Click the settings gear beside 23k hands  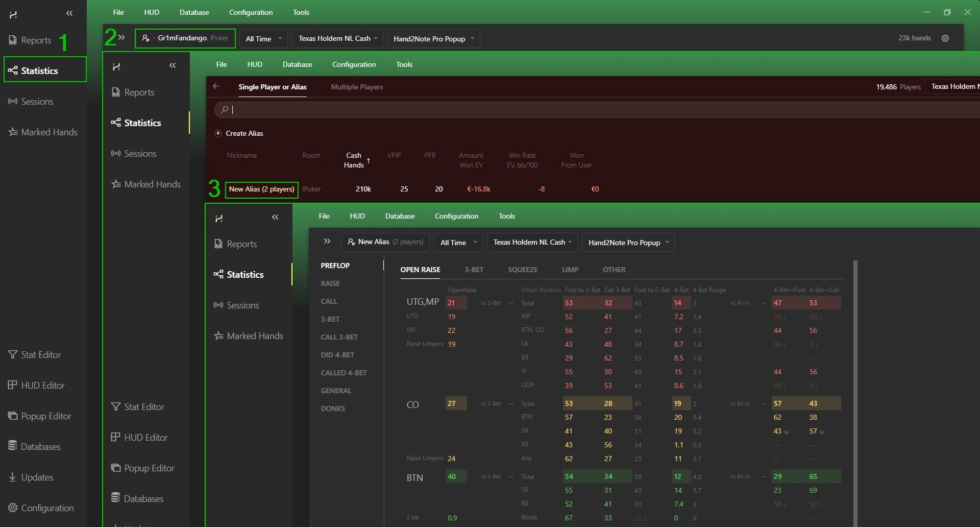click(945, 38)
